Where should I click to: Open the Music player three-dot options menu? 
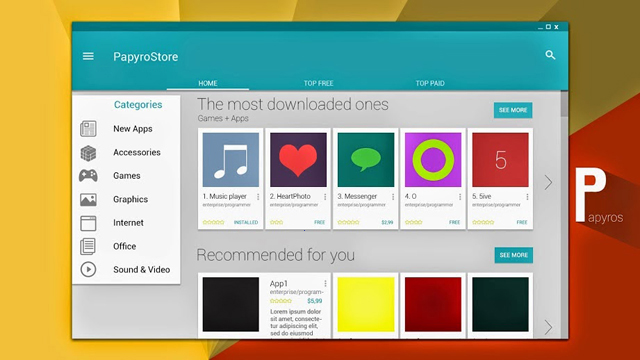pyautogui.click(x=258, y=197)
